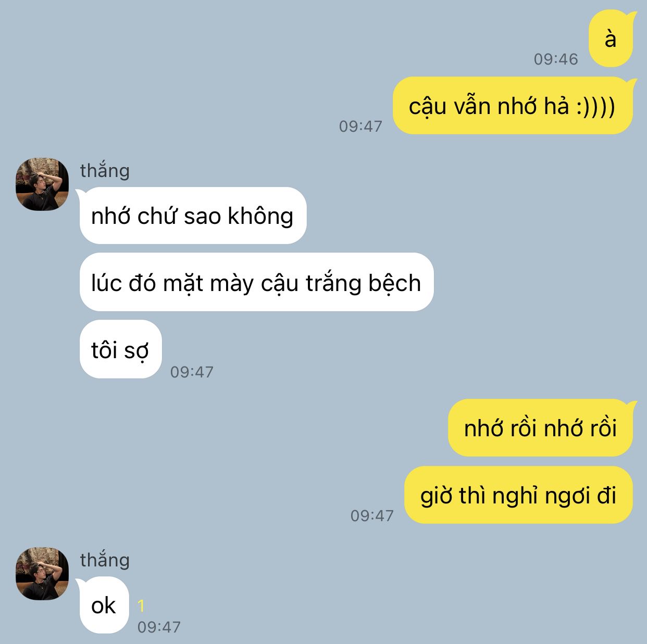Tap the 'nhớ rồi nhớ rồi' yellow bubble

point(540,428)
